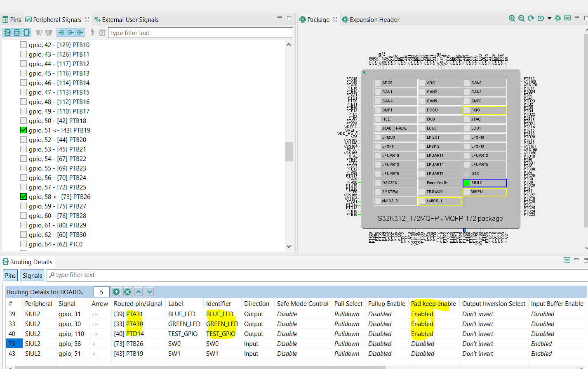
Task: Enable the gpio, 42 PTB10 checkbox
Action: pyautogui.click(x=24, y=45)
